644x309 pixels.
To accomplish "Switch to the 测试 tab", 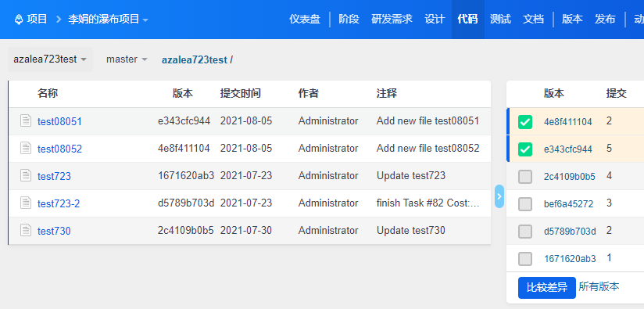I will tap(500, 20).
